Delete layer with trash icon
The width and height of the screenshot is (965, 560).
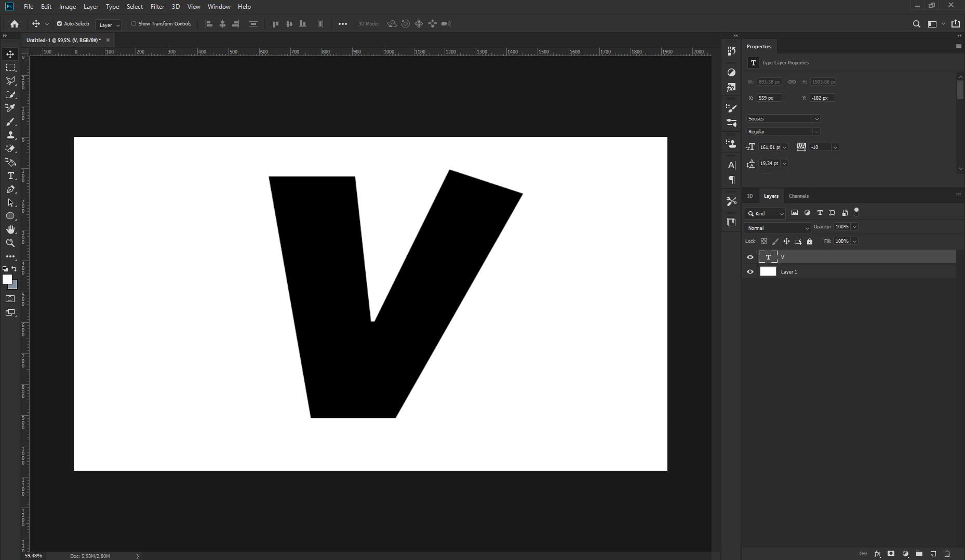coord(947,554)
